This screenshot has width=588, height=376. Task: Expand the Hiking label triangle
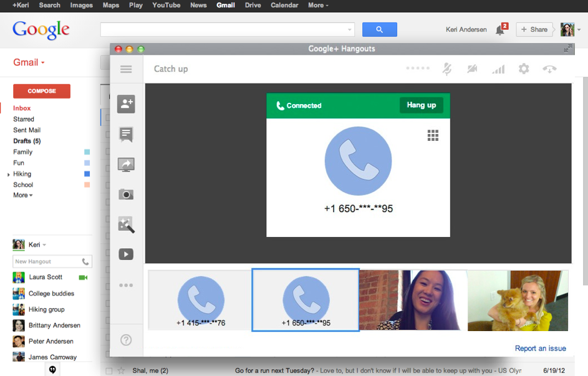[x=9, y=175]
